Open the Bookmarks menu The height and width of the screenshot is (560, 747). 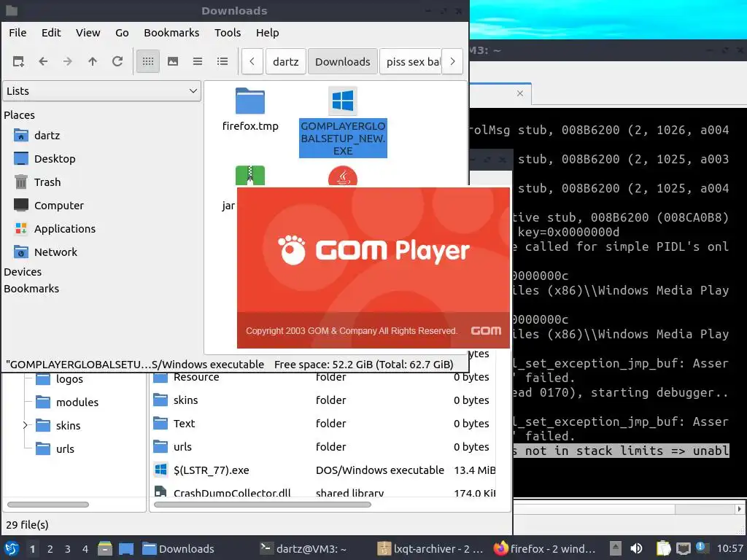[171, 33]
